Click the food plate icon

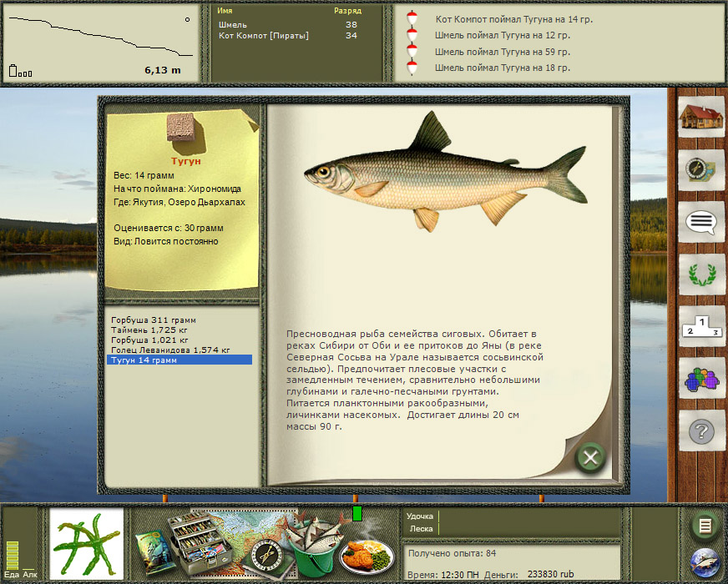click(x=367, y=554)
